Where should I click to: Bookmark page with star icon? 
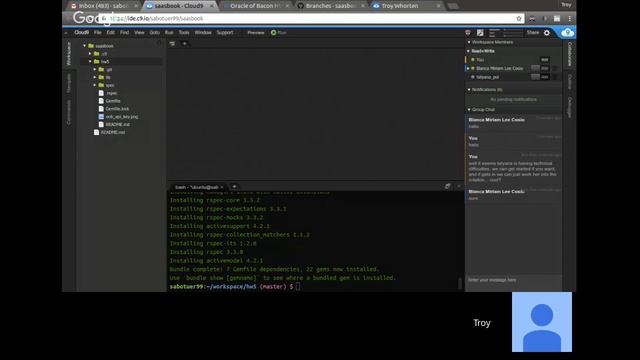(519, 18)
